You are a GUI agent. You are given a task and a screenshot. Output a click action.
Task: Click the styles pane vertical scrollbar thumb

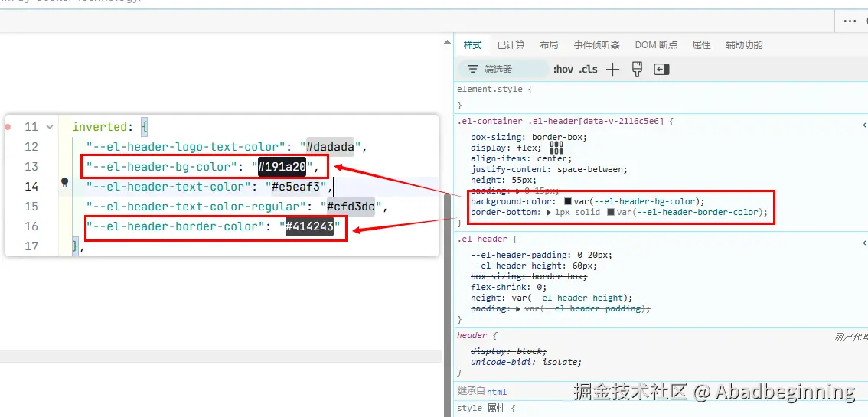click(x=448, y=305)
